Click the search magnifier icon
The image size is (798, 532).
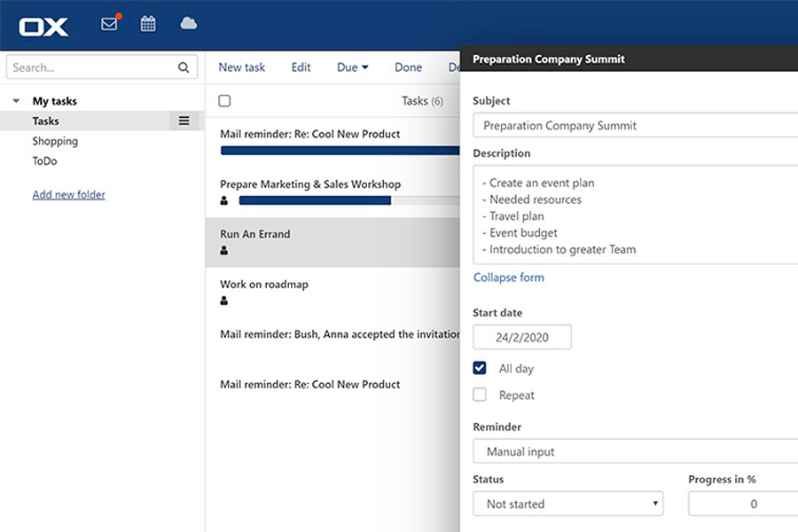coord(184,67)
